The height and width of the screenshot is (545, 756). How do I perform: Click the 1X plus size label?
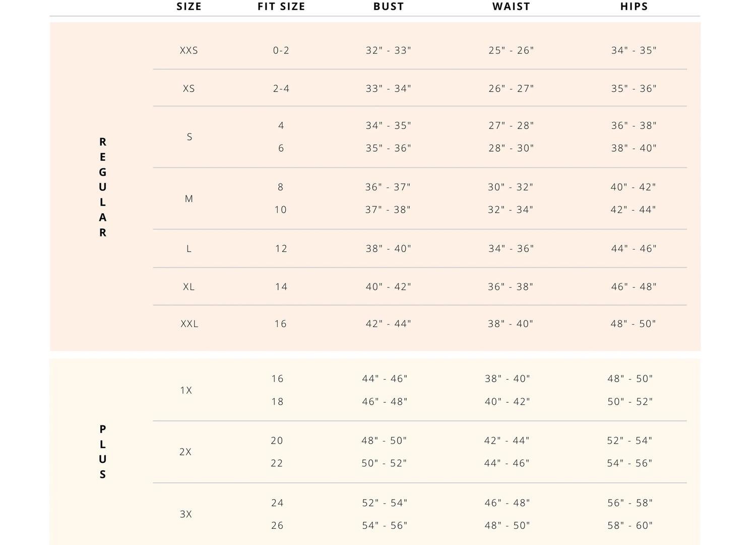186,390
